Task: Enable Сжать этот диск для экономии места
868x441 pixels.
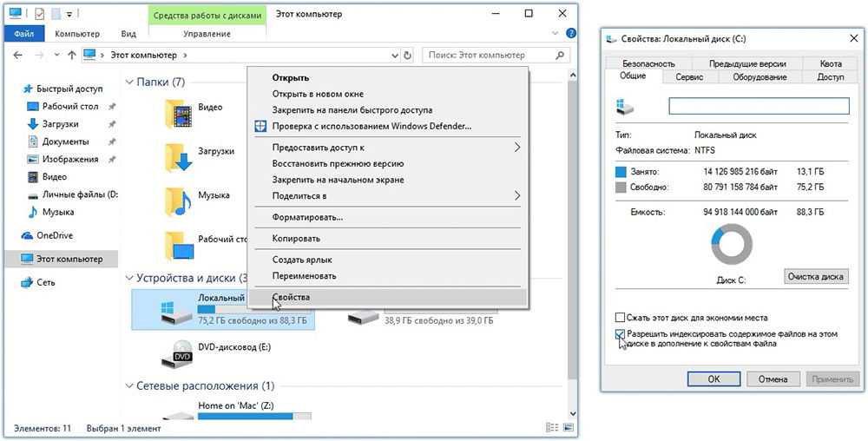Action: pyautogui.click(x=620, y=318)
